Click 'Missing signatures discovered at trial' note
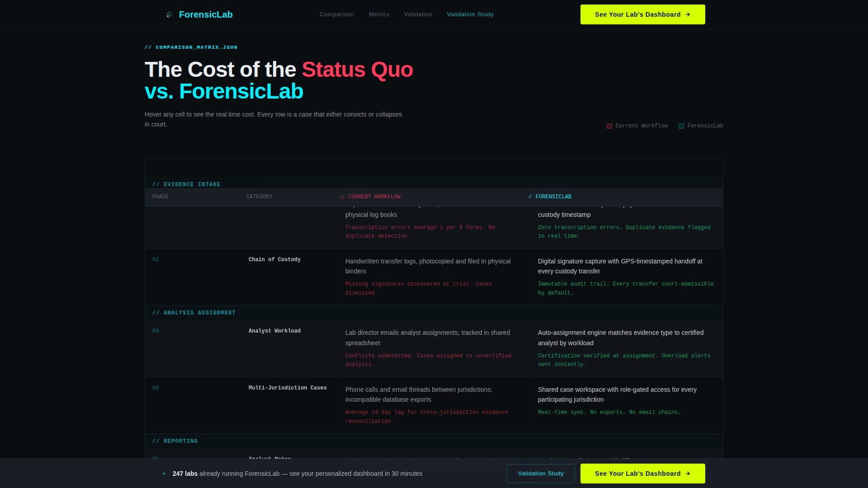The width and height of the screenshot is (868, 488). pyautogui.click(x=419, y=288)
